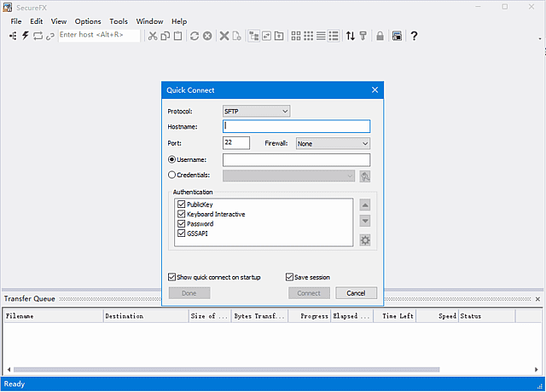Click the up/down arrows transfer toolbar icon

[350, 36]
